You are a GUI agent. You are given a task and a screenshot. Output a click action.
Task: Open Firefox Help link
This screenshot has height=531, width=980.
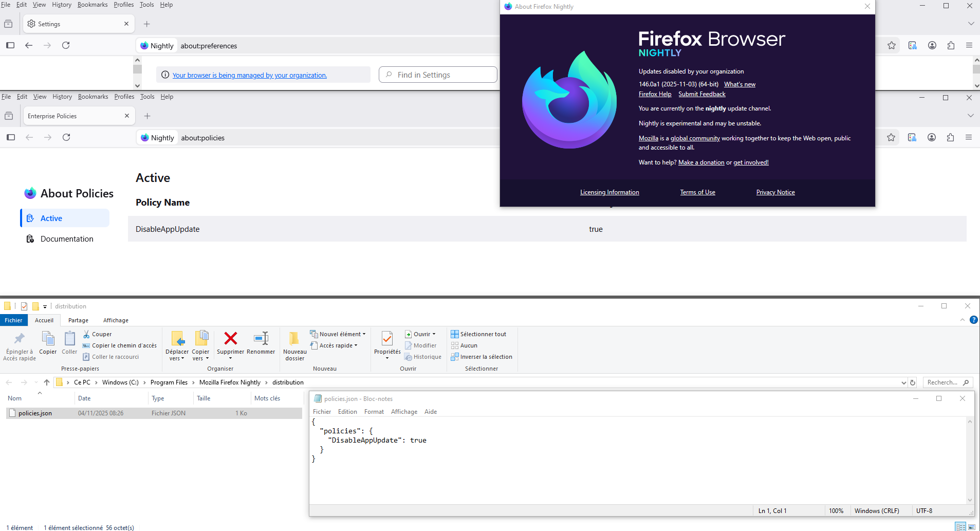[655, 94]
